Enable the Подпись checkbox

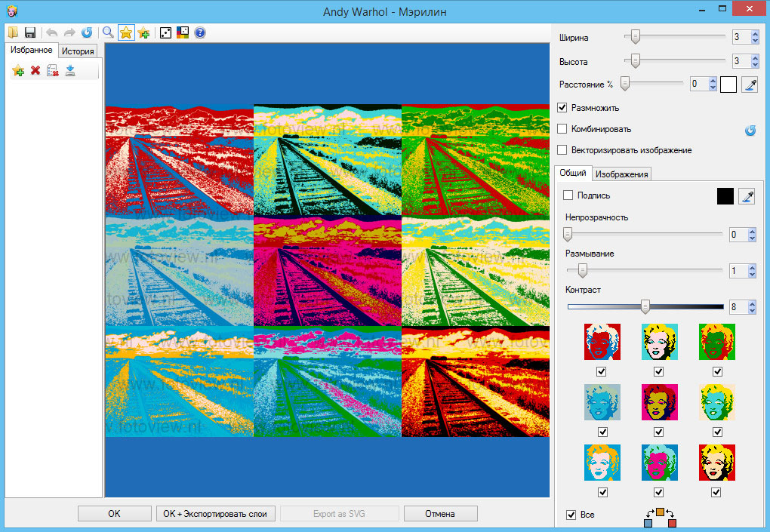(x=568, y=195)
